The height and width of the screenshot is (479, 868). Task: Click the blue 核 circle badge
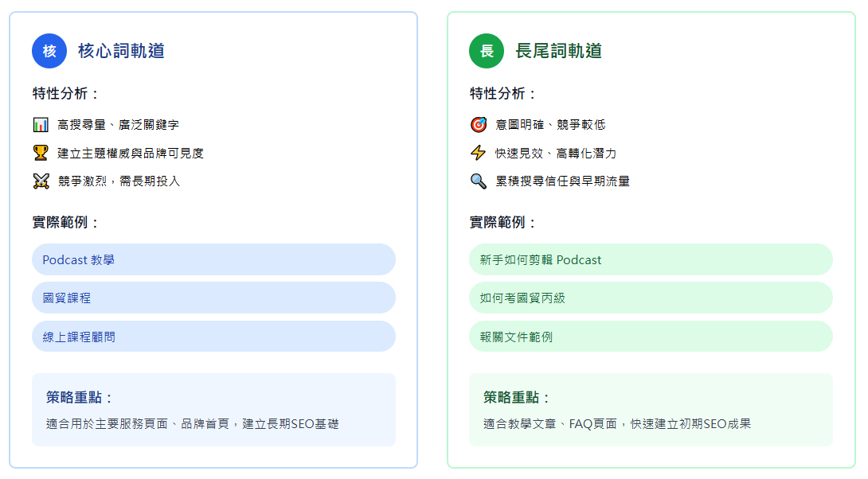(49, 51)
